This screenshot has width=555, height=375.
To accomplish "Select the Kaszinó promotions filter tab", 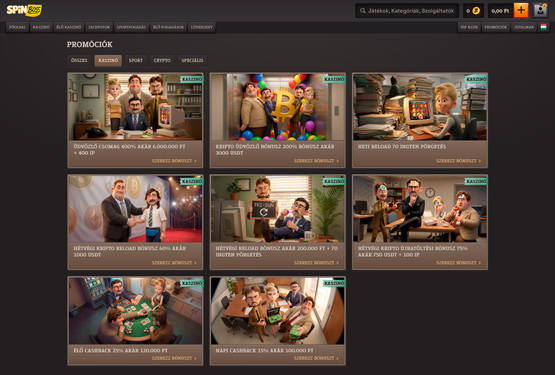I will pos(108,61).
